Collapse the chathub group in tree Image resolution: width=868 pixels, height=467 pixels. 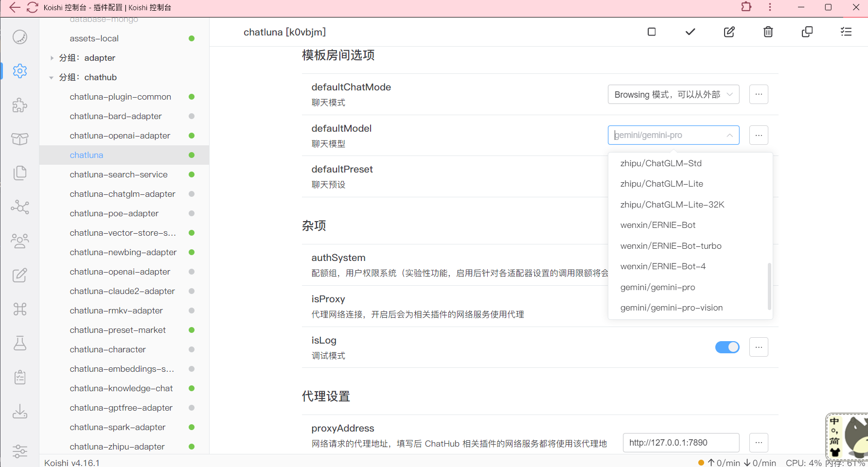point(52,77)
